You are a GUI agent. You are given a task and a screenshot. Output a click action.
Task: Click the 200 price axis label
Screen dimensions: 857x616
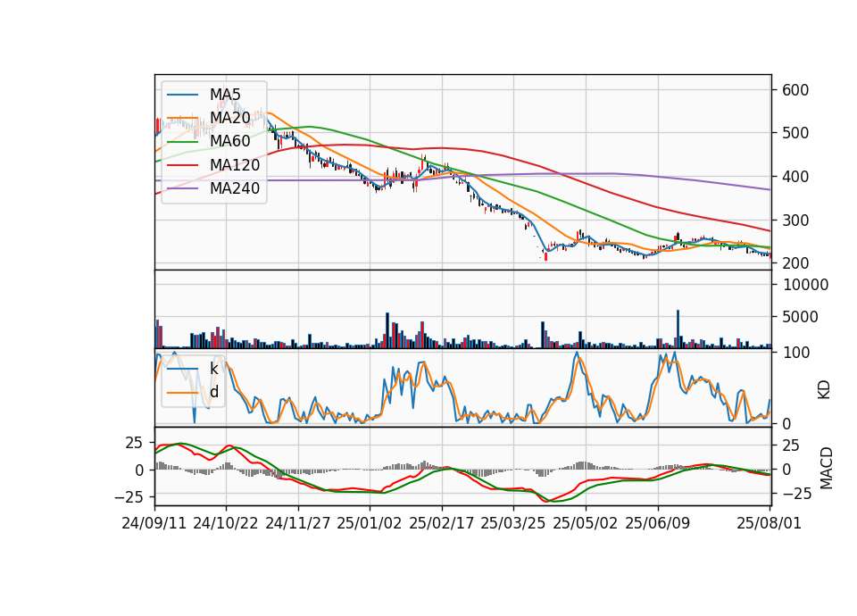coord(795,263)
